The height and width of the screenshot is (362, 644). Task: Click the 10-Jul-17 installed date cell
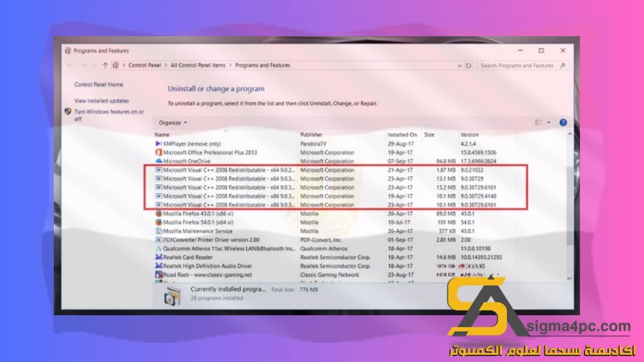click(x=400, y=222)
